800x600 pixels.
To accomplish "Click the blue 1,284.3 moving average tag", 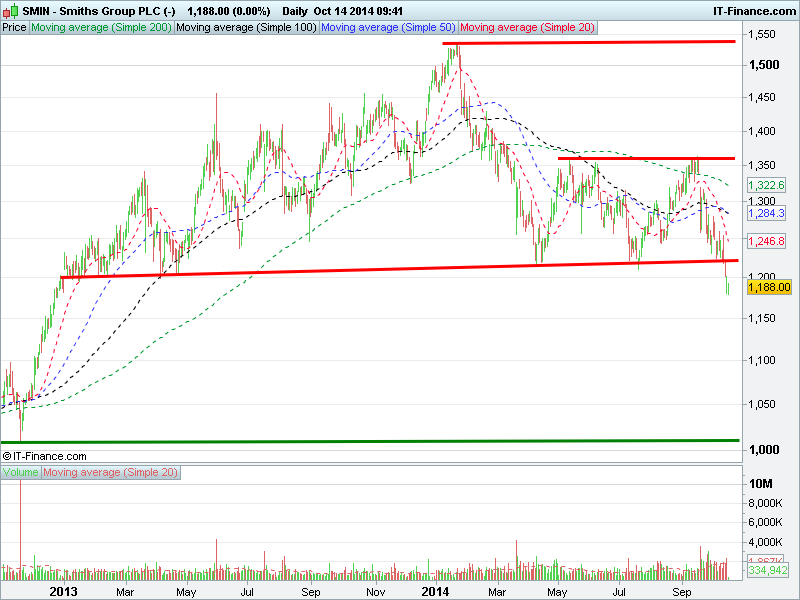I will click(767, 213).
